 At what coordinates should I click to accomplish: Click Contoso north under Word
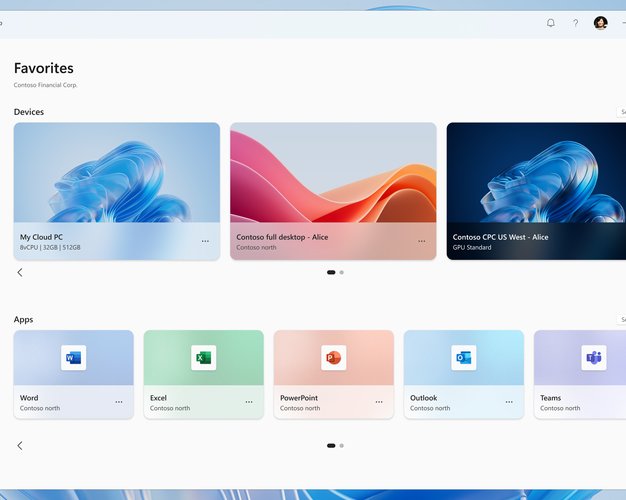40,408
